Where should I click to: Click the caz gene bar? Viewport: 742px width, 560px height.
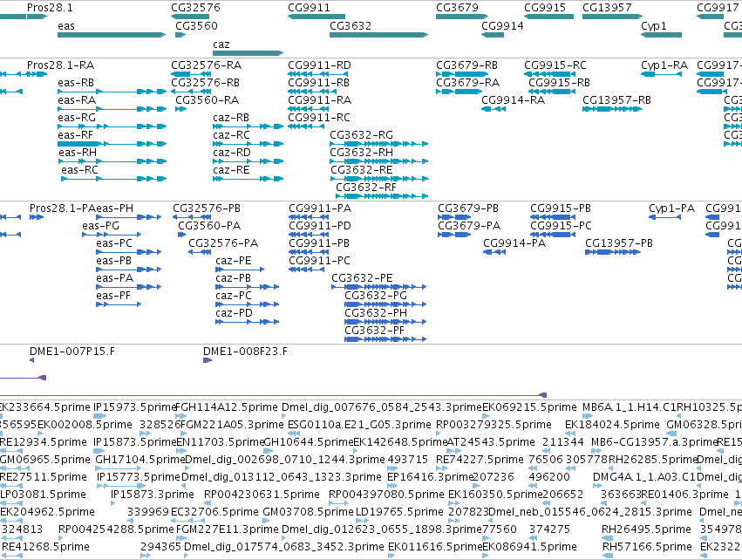[248, 53]
